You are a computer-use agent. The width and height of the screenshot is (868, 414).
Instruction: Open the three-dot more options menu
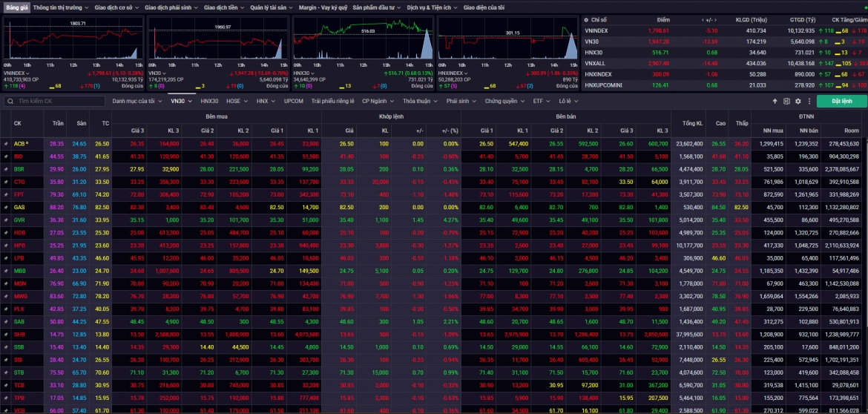tap(809, 102)
